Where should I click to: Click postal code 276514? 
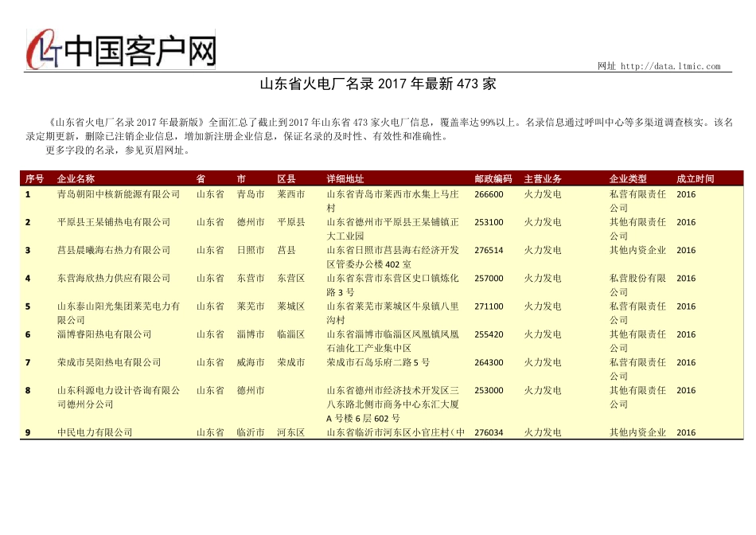click(x=489, y=250)
